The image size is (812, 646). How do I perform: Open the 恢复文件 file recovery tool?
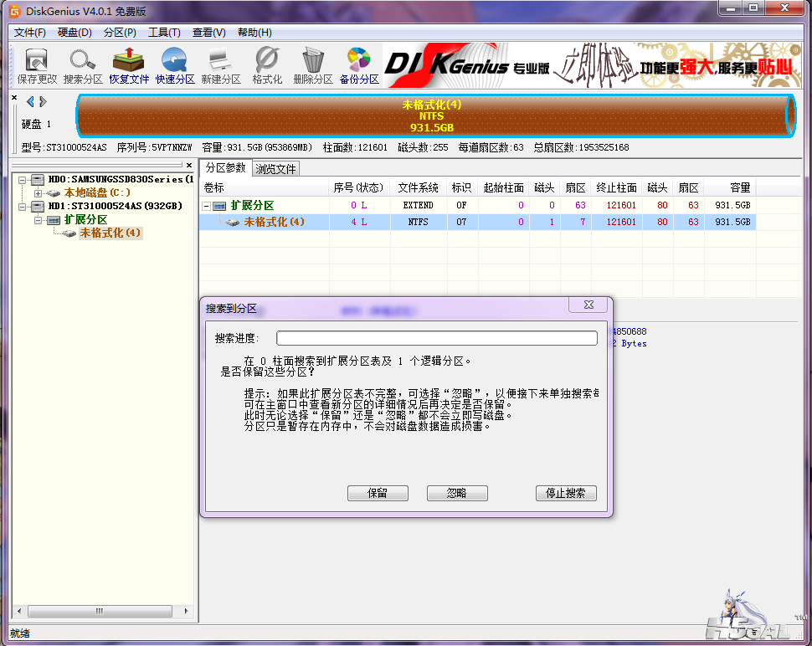pyautogui.click(x=129, y=66)
